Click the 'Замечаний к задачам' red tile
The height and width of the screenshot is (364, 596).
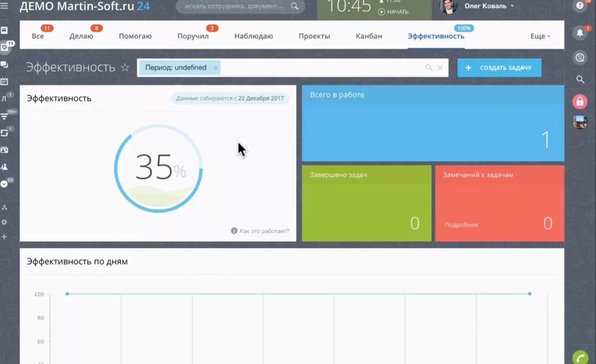(x=500, y=203)
